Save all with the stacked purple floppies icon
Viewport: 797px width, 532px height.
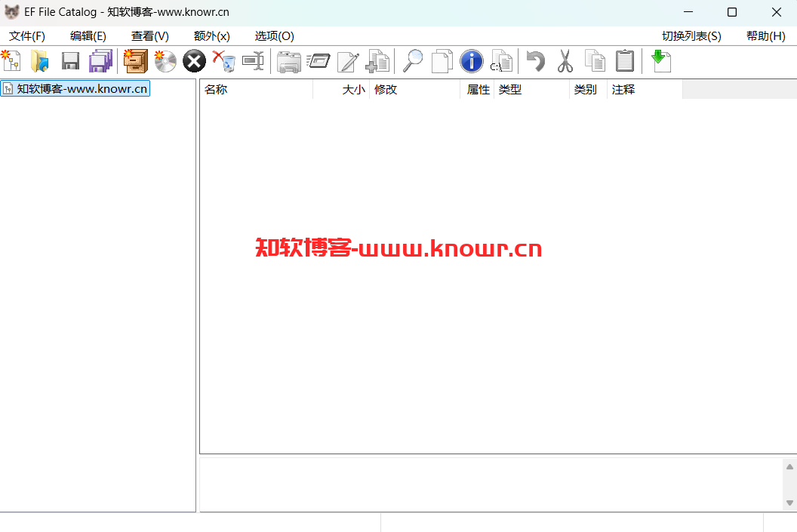pos(100,61)
